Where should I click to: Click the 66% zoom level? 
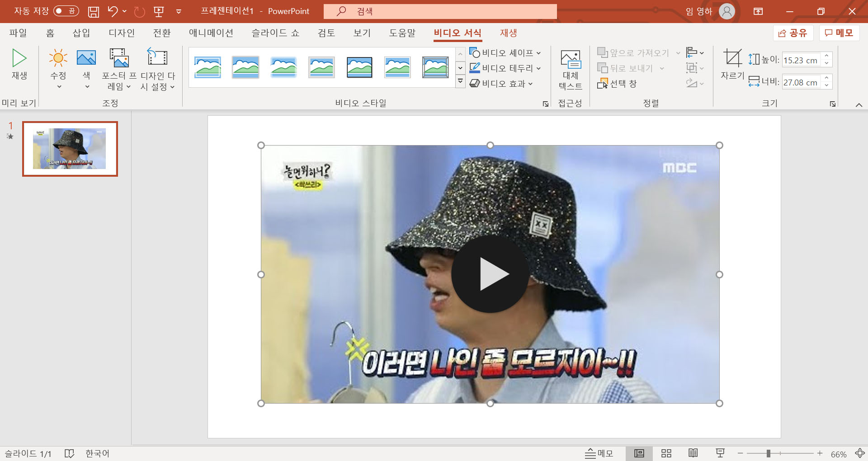[839, 454]
